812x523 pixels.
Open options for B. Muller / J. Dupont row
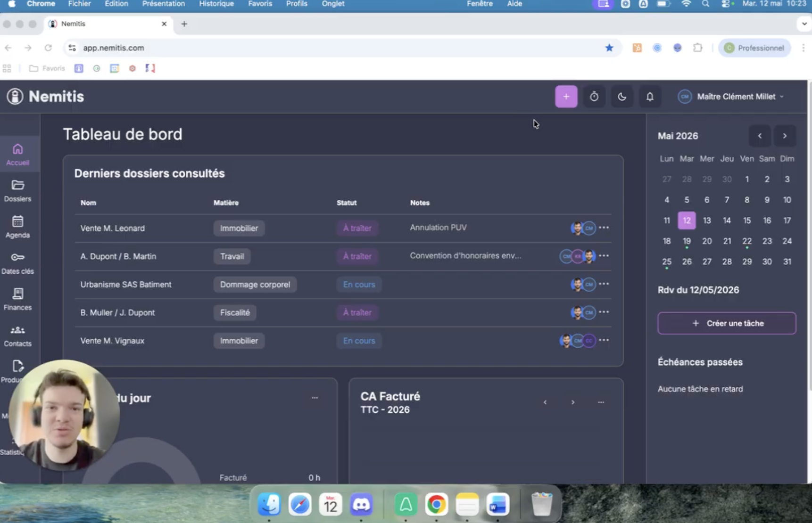(x=604, y=312)
